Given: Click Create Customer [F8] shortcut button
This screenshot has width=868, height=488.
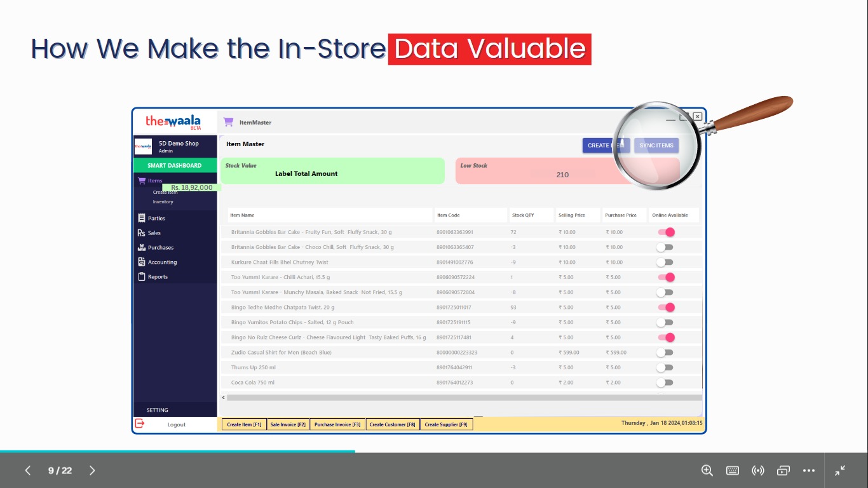Looking at the screenshot, I should [393, 424].
